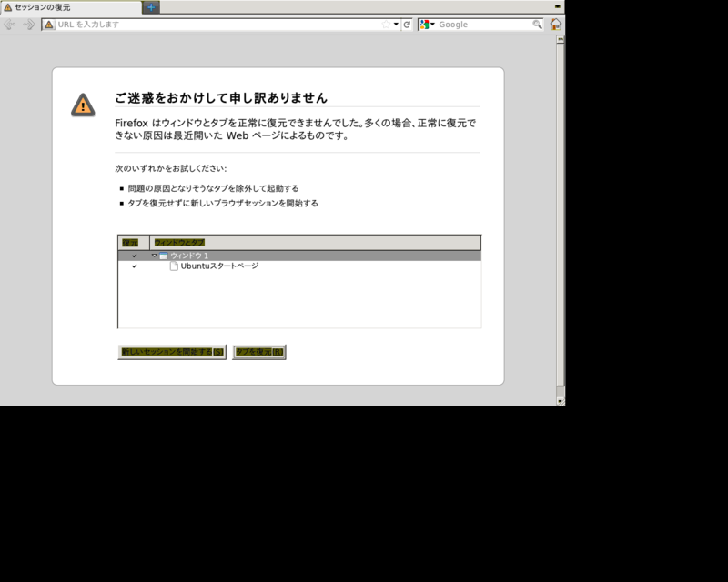The image size is (728, 582).
Task: Go to the home page icon
Action: (x=556, y=25)
